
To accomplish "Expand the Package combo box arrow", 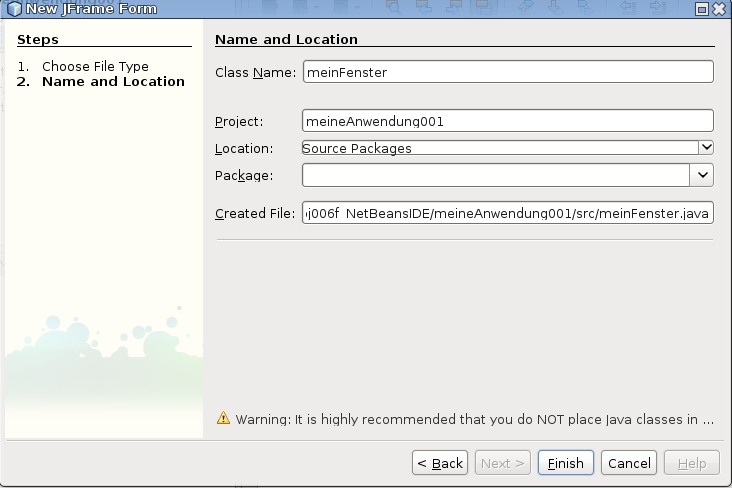I will pos(702,175).
